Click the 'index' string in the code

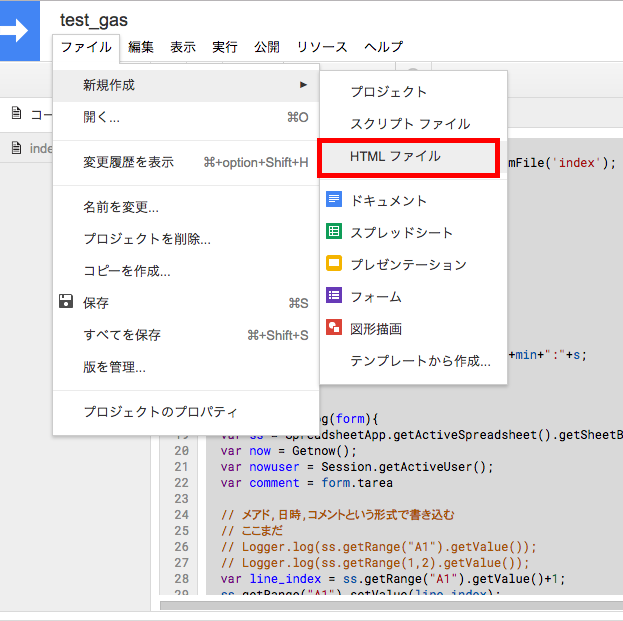(577, 163)
